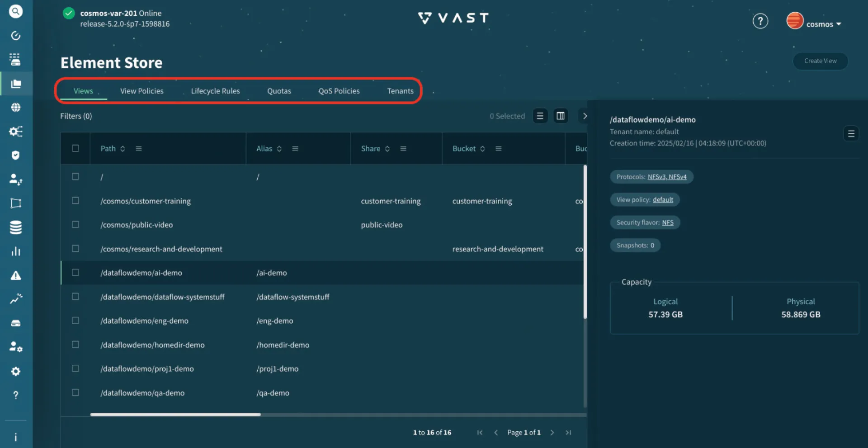Go to the previous page of results
This screenshot has width=868, height=448.
pyautogui.click(x=496, y=433)
